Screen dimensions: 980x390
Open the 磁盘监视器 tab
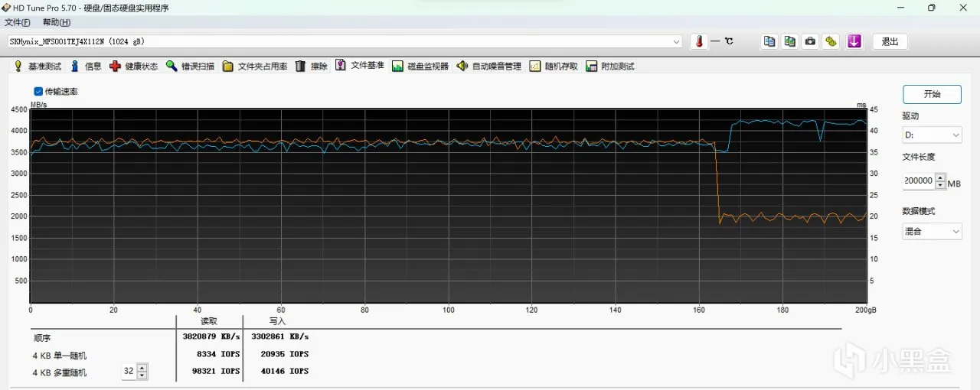click(x=420, y=67)
